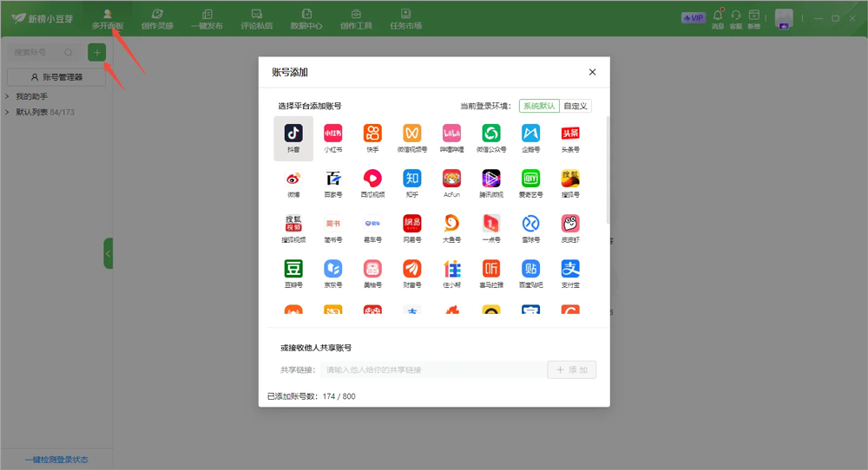Screen dimensions: 868x470
Task: Select the 爱奇艺号 (iQIYI) platform icon
Action: pos(530,182)
